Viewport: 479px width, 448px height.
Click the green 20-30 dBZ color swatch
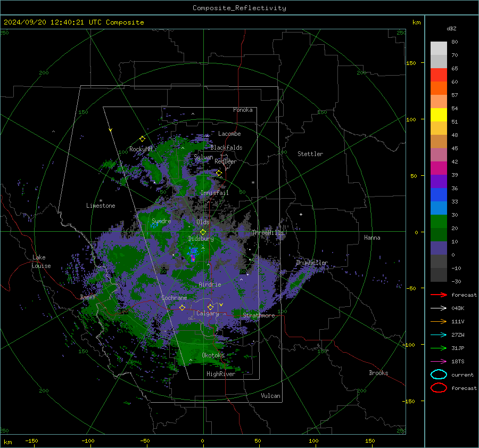click(439, 222)
